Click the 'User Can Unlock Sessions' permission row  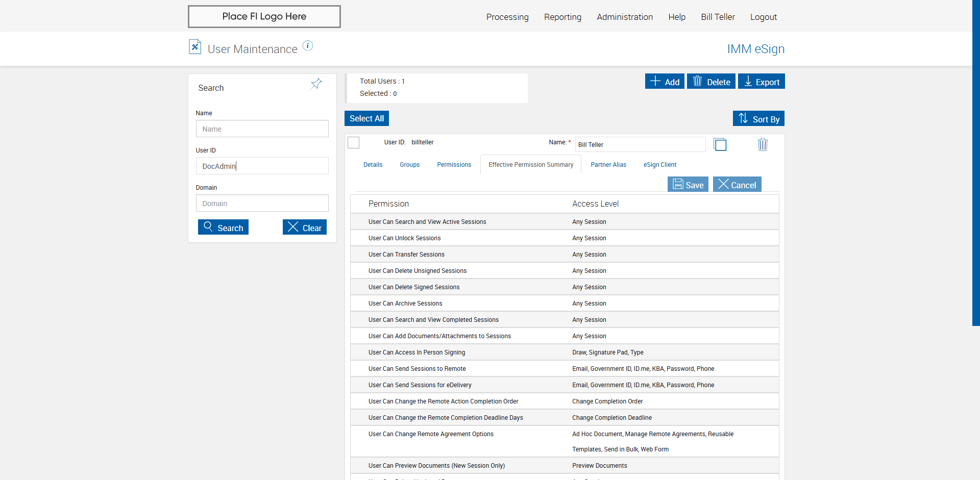click(565, 238)
